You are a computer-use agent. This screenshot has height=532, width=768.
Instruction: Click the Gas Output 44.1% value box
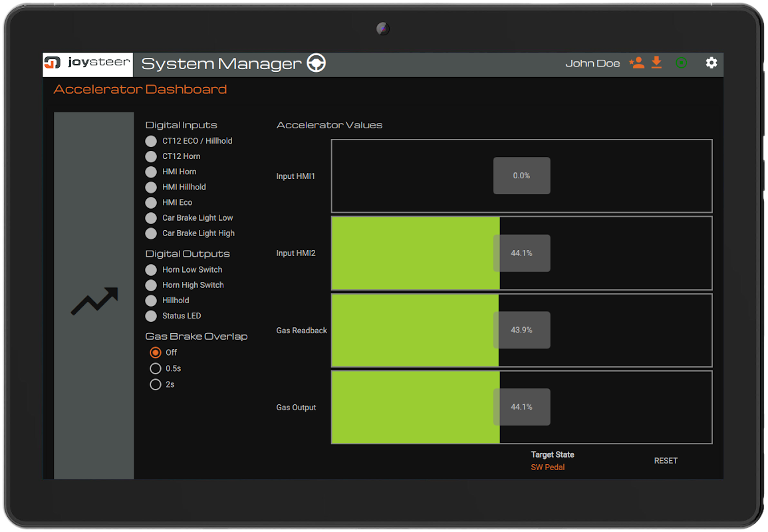pyautogui.click(x=521, y=407)
